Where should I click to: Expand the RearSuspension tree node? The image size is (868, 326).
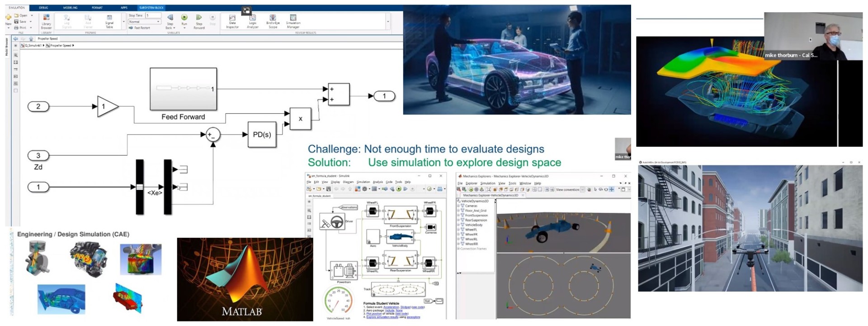458,220
